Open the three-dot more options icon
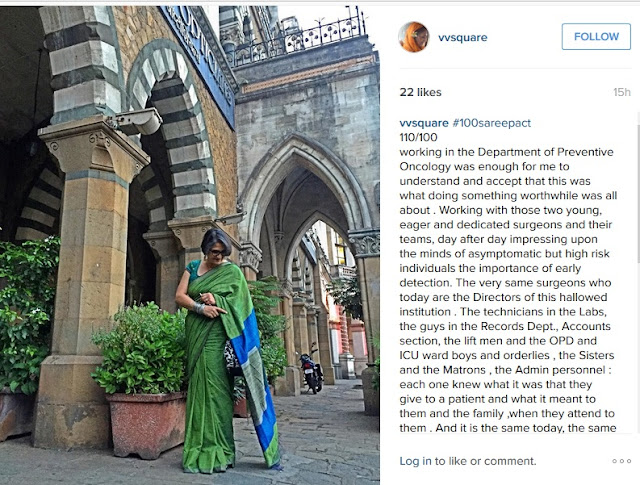This screenshot has width=640, height=485. 621,461
